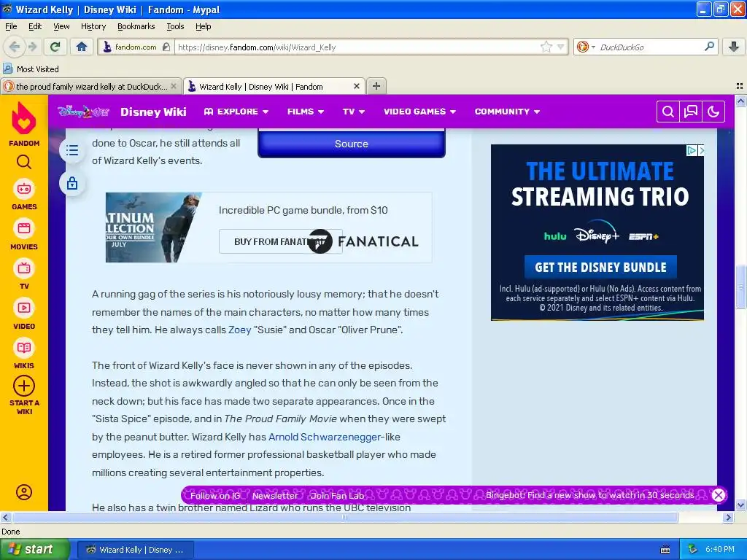The width and height of the screenshot is (747, 560).
Task: Click the browser forward arrow
Action: (32, 47)
